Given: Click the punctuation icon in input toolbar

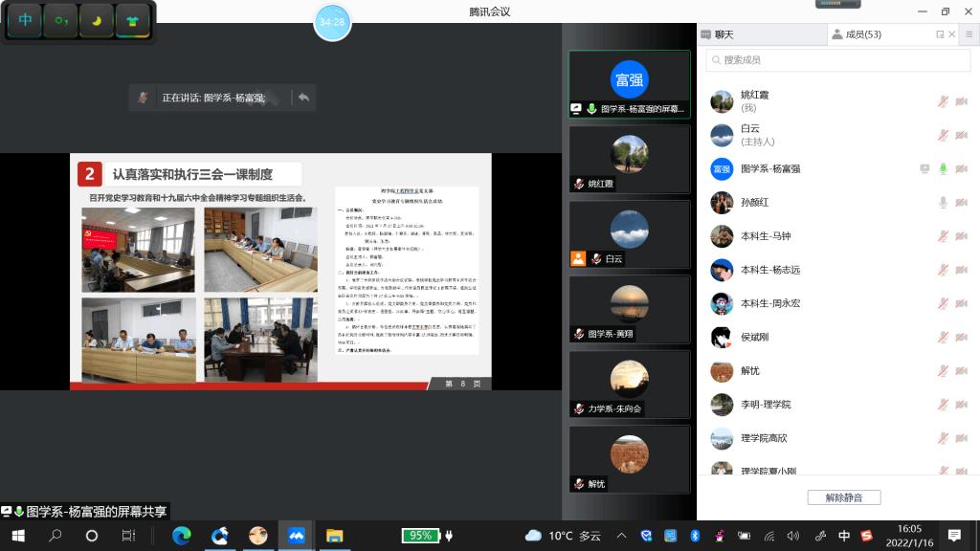Looking at the screenshot, I should (61, 20).
